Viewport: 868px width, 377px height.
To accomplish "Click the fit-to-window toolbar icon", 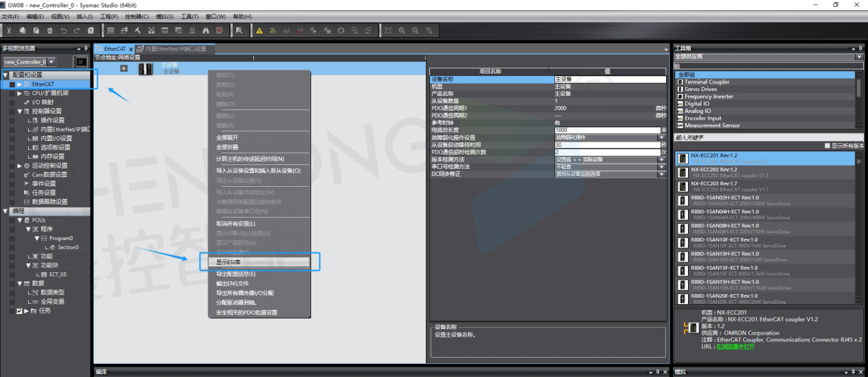I will (x=388, y=30).
